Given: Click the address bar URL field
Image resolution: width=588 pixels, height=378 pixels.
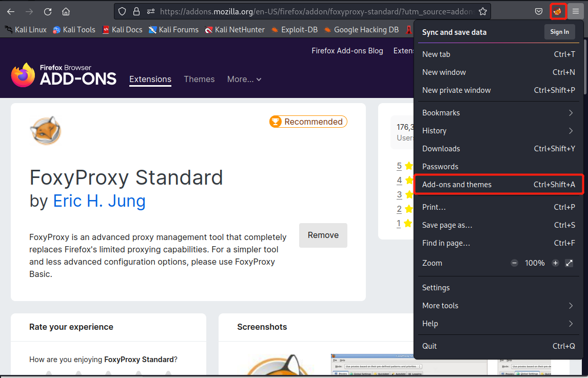Looking at the screenshot, I should pyautogui.click(x=317, y=12).
